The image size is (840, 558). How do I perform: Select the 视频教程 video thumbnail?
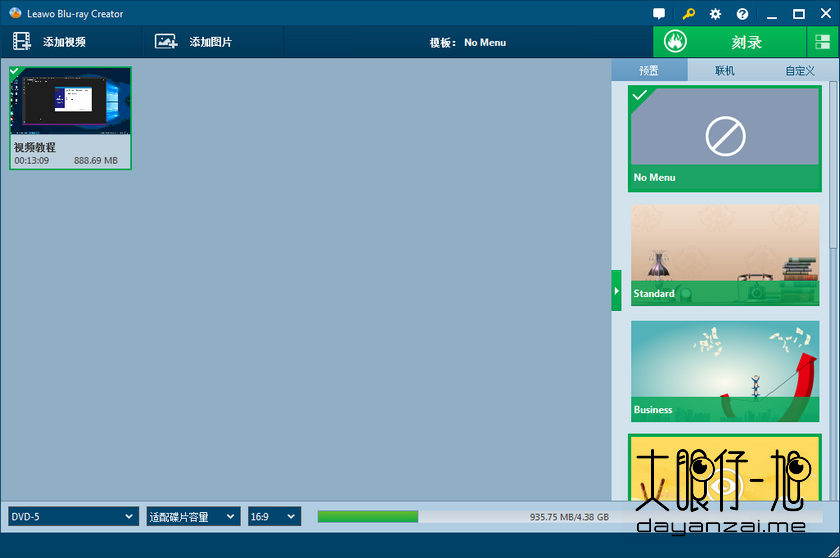pyautogui.click(x=70, y=100)
